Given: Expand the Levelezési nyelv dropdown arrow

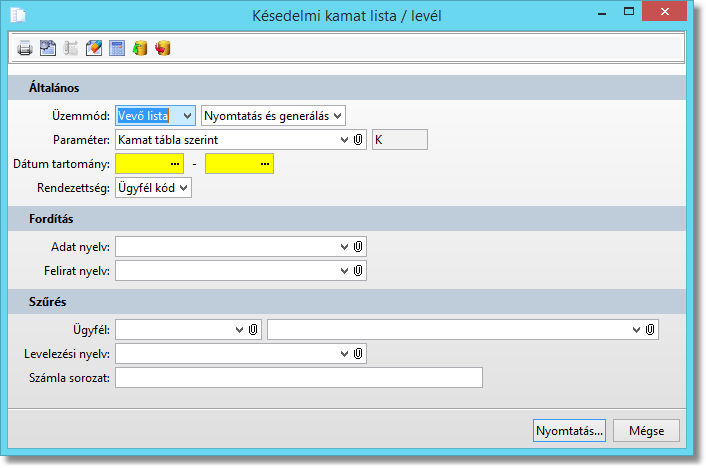Looking at the screenshot, I should (344, 354).
